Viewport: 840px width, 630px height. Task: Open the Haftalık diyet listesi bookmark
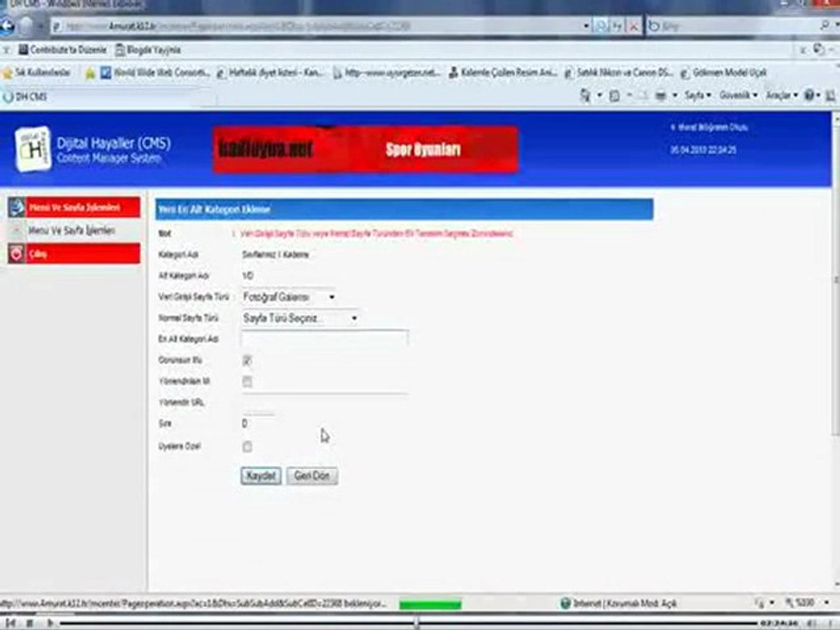click(270, 73)
